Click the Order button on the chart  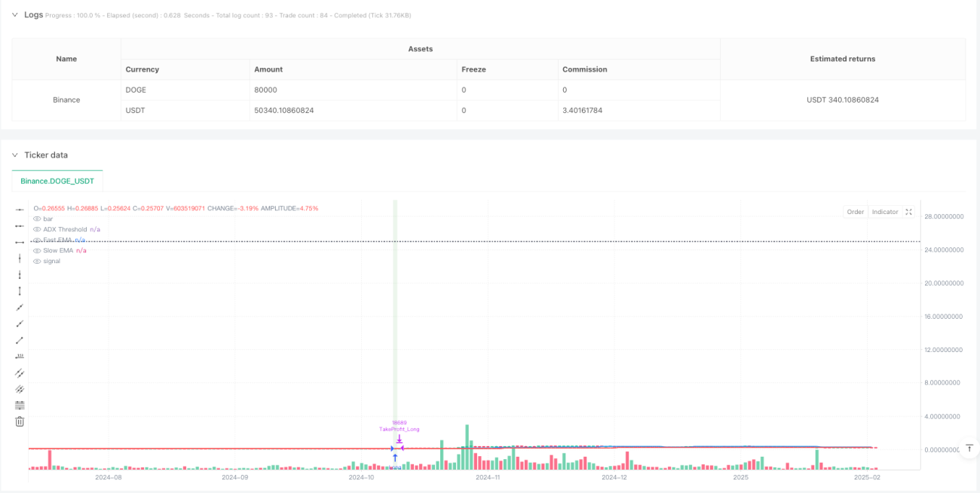[855, 212]
